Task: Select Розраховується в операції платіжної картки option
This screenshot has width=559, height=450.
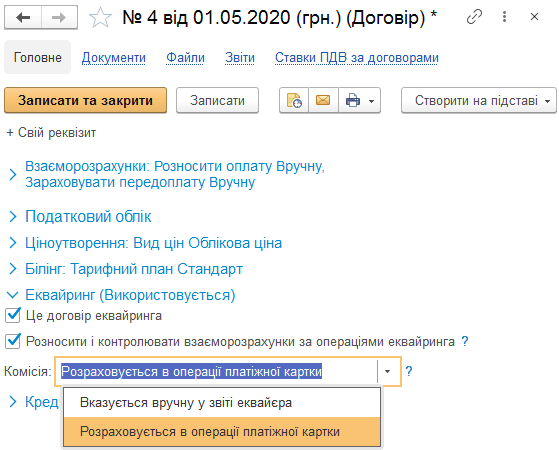Action: point(222,431)
